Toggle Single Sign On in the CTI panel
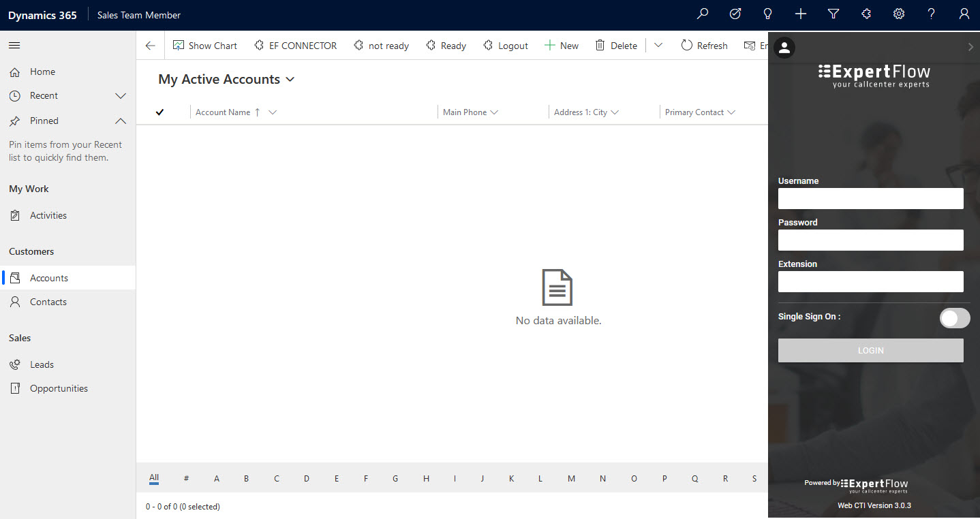Viewport: 980px width, 519px height. 954,318
